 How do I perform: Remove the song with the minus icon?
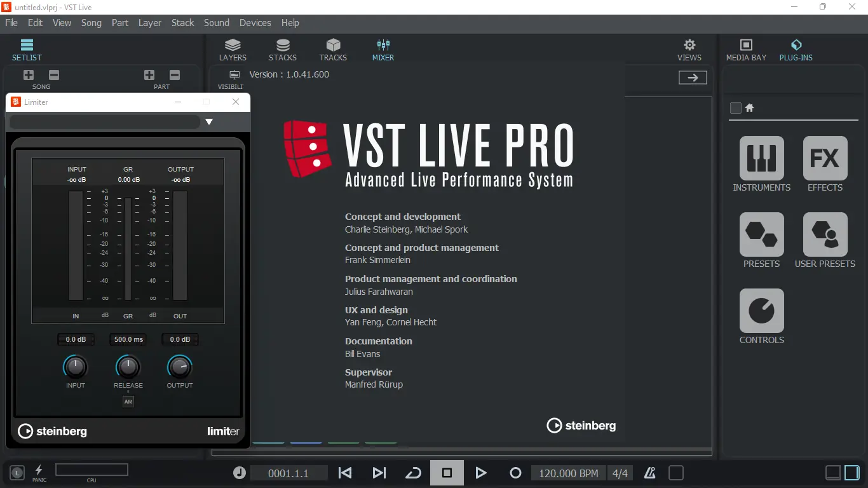(54, 75)
